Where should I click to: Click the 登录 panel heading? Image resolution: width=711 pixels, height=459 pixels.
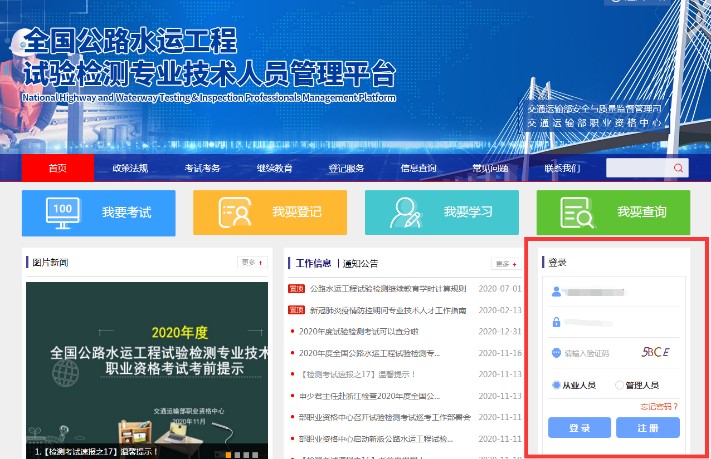(x=557, y=262)
